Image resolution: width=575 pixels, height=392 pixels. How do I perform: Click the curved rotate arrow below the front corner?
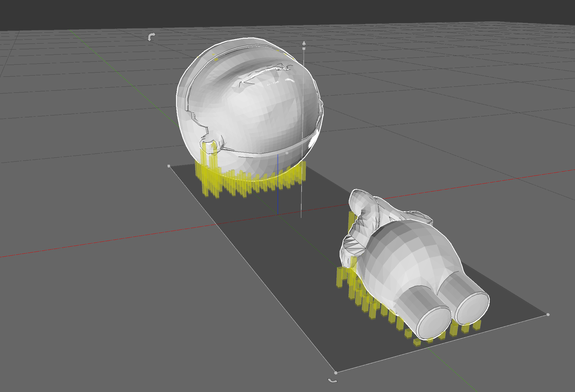tap(332, 381)
